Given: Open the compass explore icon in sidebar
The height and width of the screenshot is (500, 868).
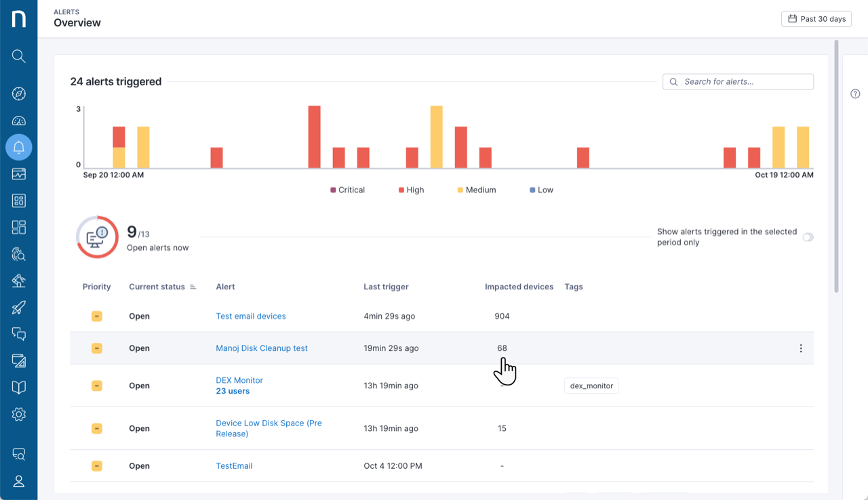Looking at the screenshot, I should 18,94.
